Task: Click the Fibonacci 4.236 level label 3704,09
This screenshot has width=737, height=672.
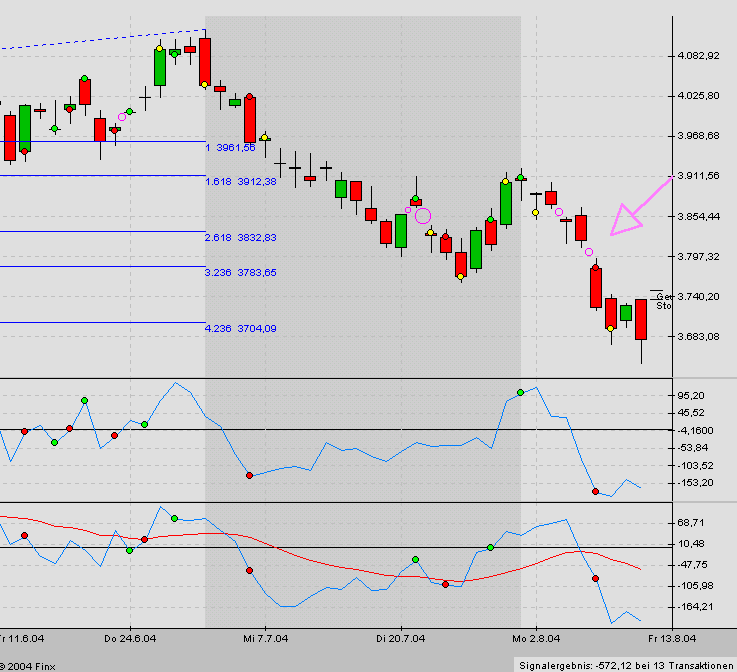Action: tap(240, 328)
